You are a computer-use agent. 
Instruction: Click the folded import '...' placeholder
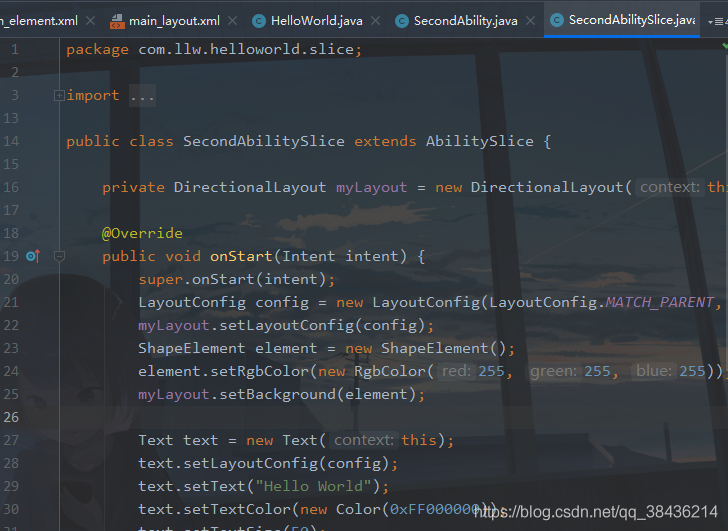click(142, 96)
